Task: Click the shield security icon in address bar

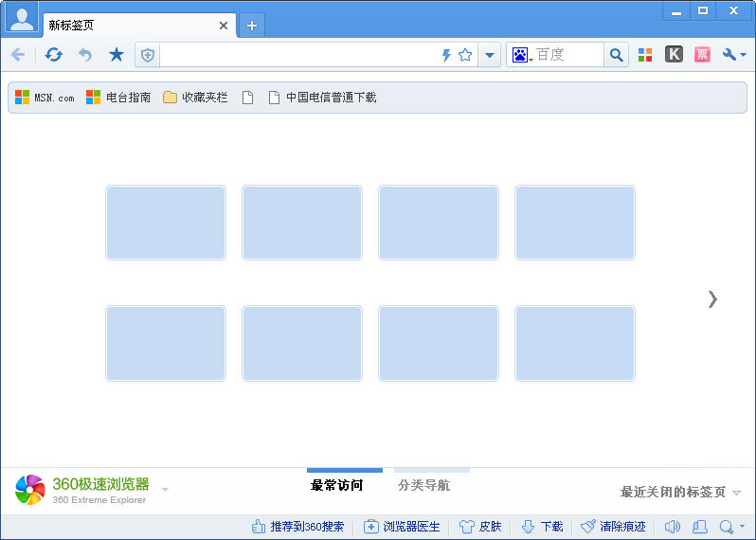Action: click(x=147, y=55)
